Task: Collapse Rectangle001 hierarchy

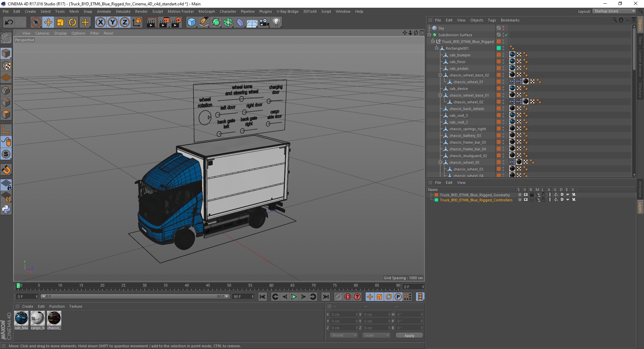Action: tap(437, 48)
